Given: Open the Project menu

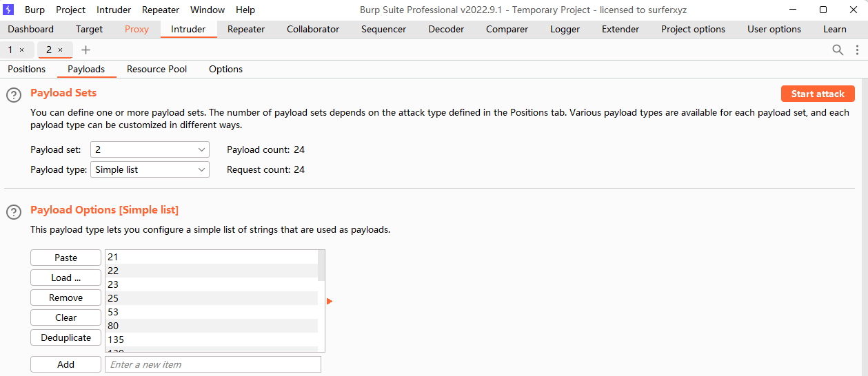Looking at the screenshot, I should pos(71,10).
